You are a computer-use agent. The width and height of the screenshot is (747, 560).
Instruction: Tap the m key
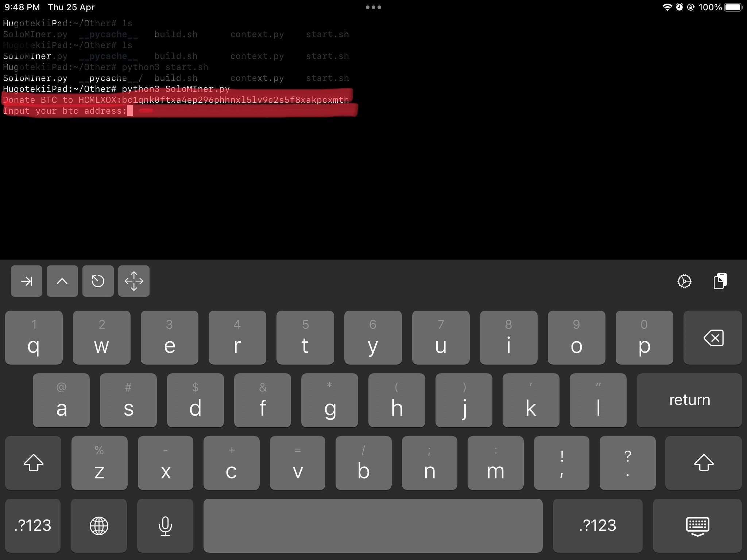tap(496, 463)
